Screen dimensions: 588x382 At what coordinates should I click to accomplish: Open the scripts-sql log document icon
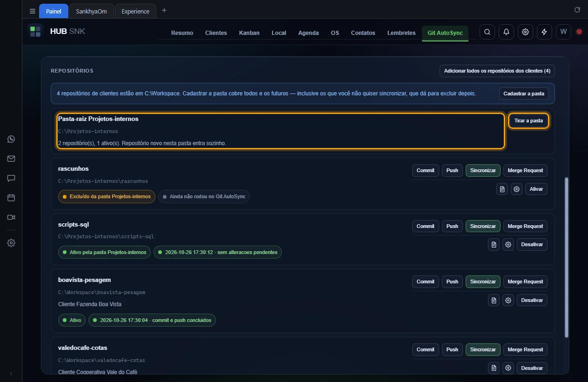494,244
